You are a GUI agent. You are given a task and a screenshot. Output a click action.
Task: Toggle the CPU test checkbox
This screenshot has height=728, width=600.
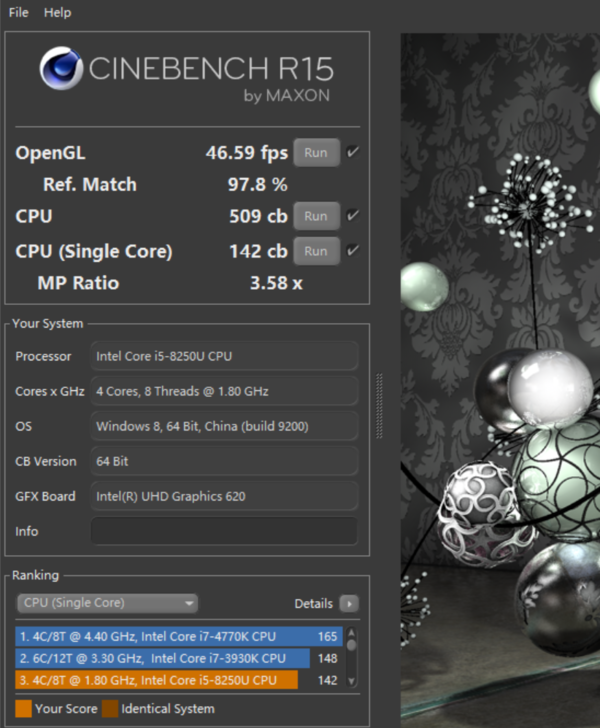click(353, 215)
